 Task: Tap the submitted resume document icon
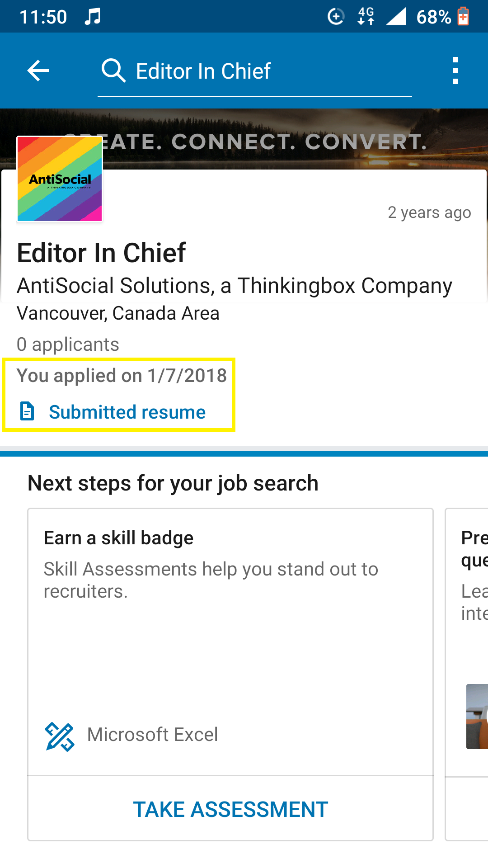pyautogui.click(x=27, y=411)
